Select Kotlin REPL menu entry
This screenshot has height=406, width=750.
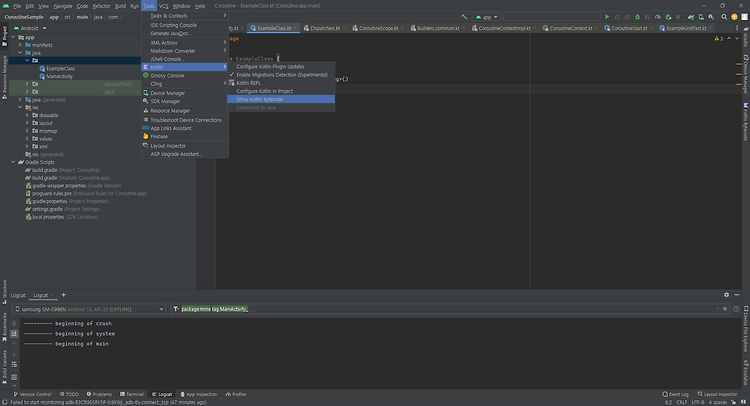(x=281, y=83)
